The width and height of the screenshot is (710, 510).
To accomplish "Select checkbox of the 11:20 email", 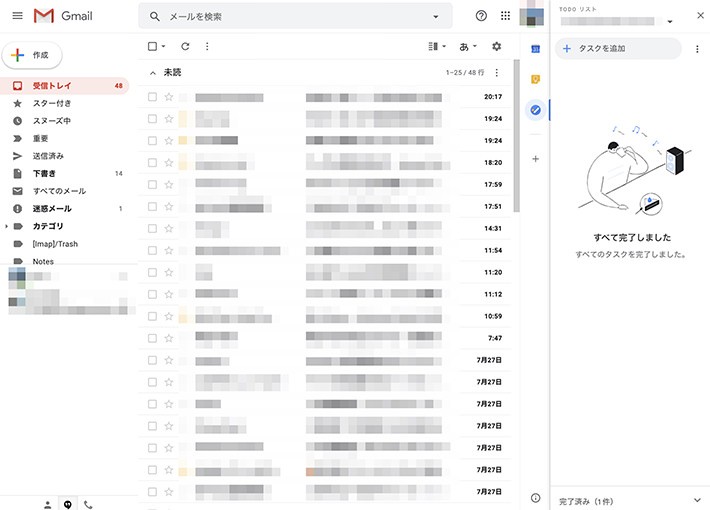I will point(153,272).
